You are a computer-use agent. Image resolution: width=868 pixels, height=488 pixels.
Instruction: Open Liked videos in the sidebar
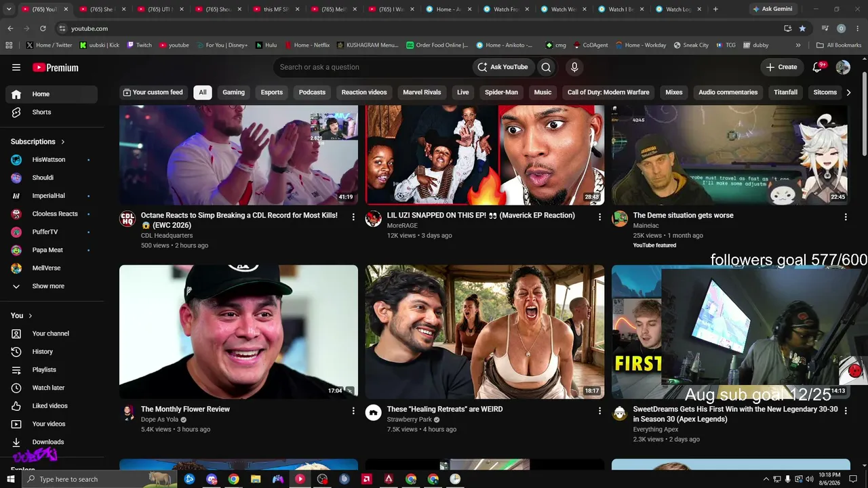pos(50,406)
